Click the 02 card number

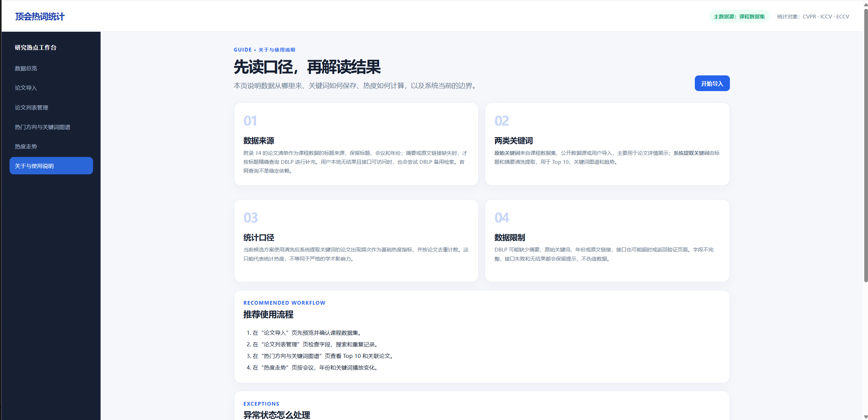[502, 121]
